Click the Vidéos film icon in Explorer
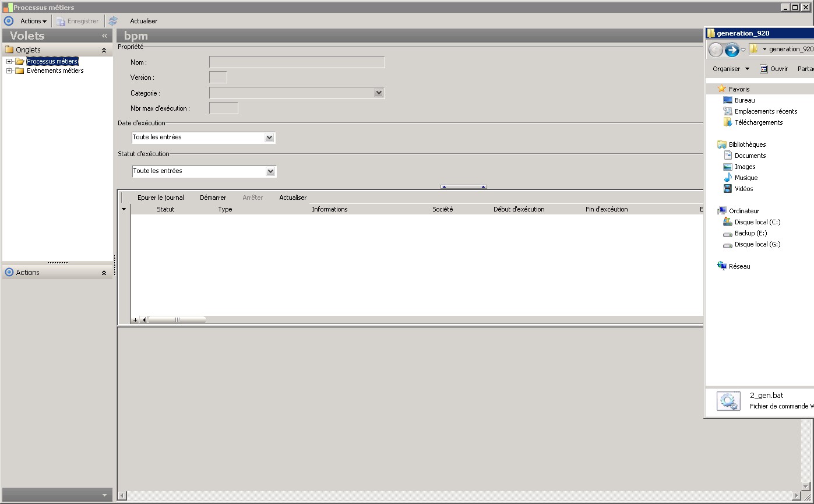This screenshot has height=504, width=814. pos(728,189)
